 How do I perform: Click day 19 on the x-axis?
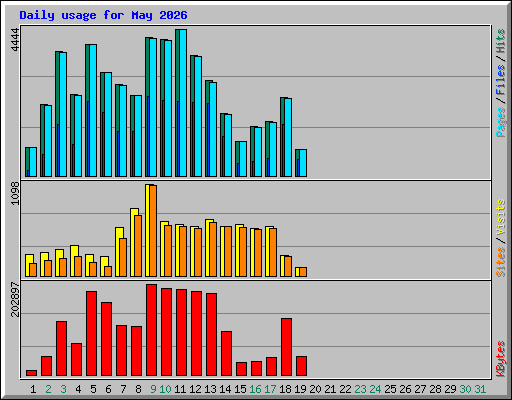300,389
